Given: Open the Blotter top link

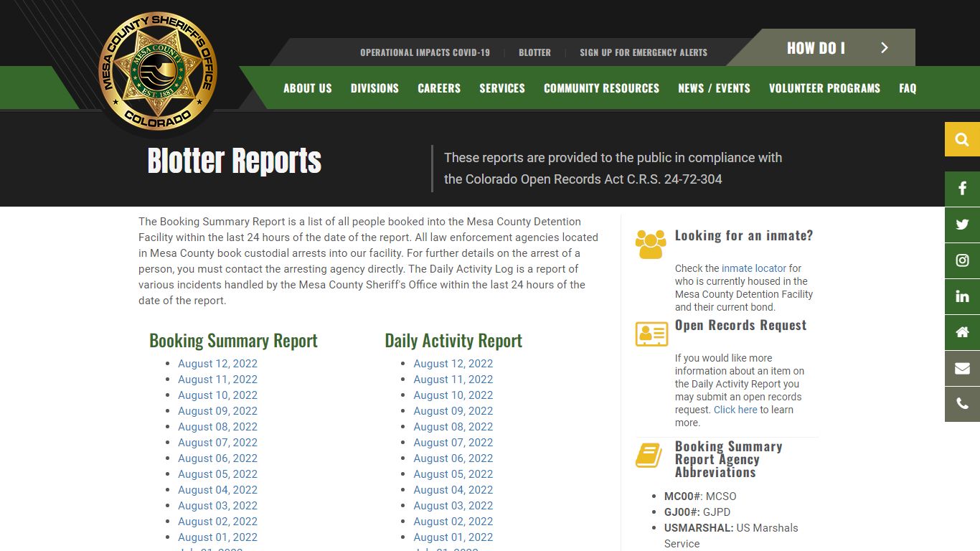Looking at the screenshot, I should [x=534, y=52].
